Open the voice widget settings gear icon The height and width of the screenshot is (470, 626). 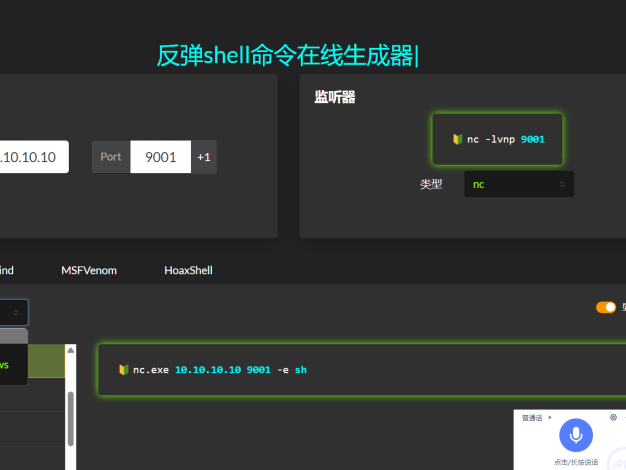[x=614, y=417]
